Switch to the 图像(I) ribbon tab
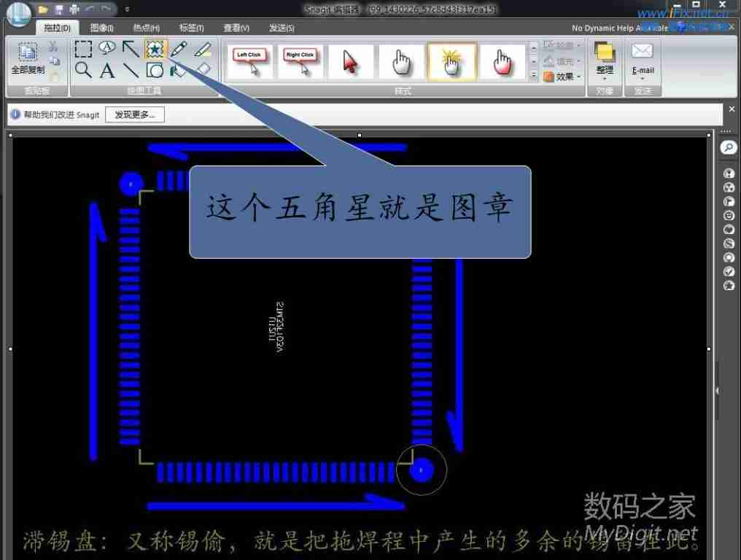 [102, 28]
